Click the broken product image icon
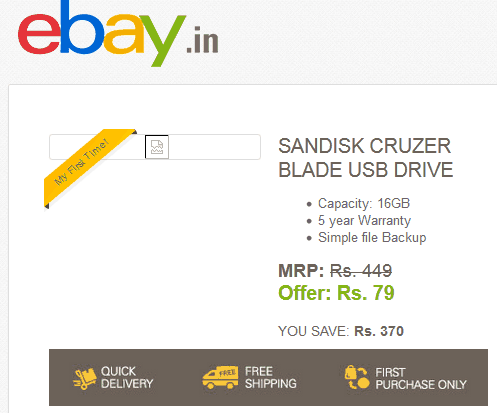497x413 pixels. (157, 147)
